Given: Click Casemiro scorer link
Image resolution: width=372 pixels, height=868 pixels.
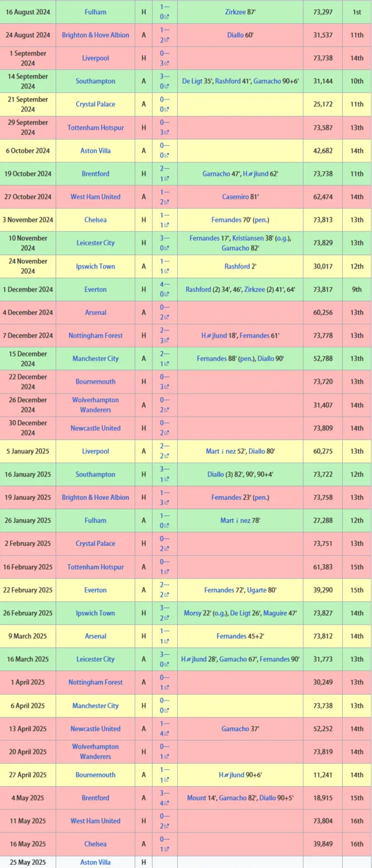Looking at the screenshot, I should [235, 197].
